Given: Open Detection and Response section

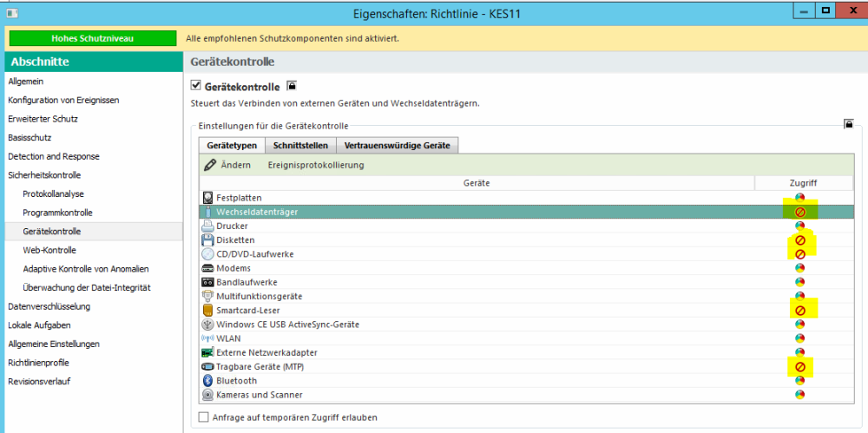Looking at the screenshot, I should (54, 157).
